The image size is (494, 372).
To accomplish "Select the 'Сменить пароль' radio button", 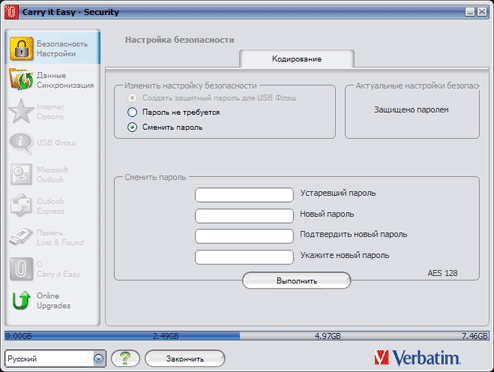I will point(132,127).
